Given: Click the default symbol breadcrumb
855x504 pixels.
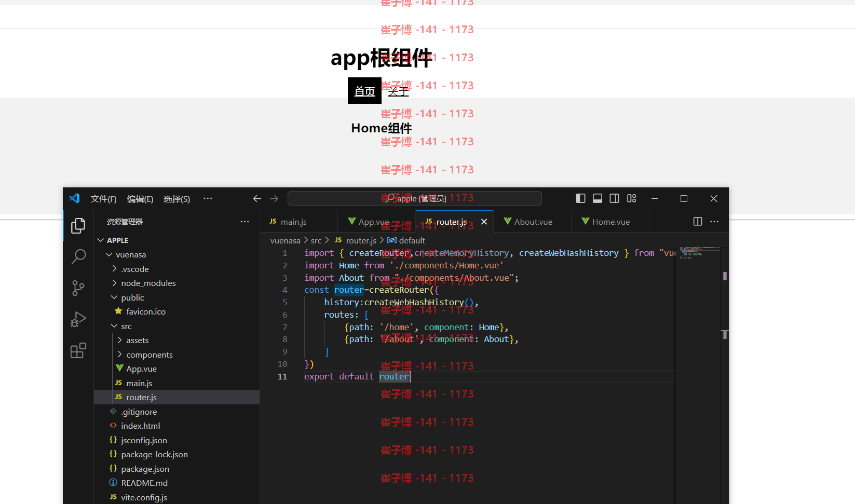Looking at the screenshot, I should tap(406, 240).
